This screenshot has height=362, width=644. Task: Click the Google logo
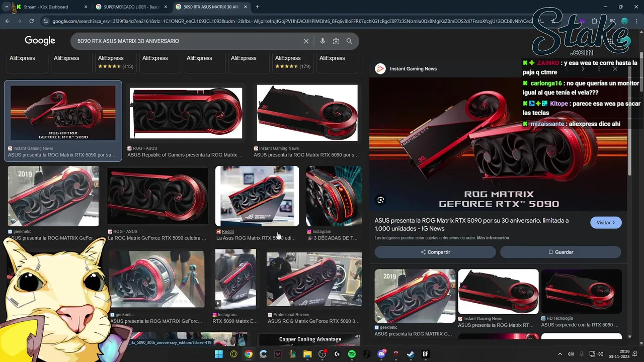(x=40, y=41)
